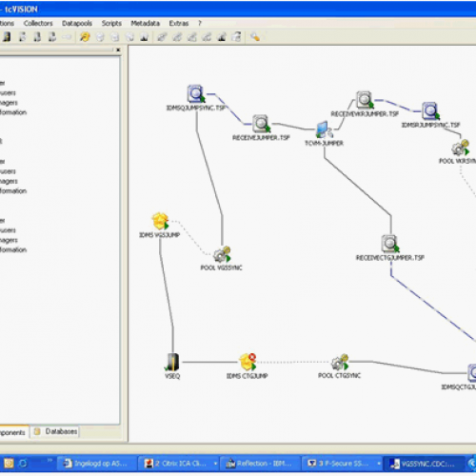
Task: Click the IDMS VGSJUMP label
Action: pos(160,235)
